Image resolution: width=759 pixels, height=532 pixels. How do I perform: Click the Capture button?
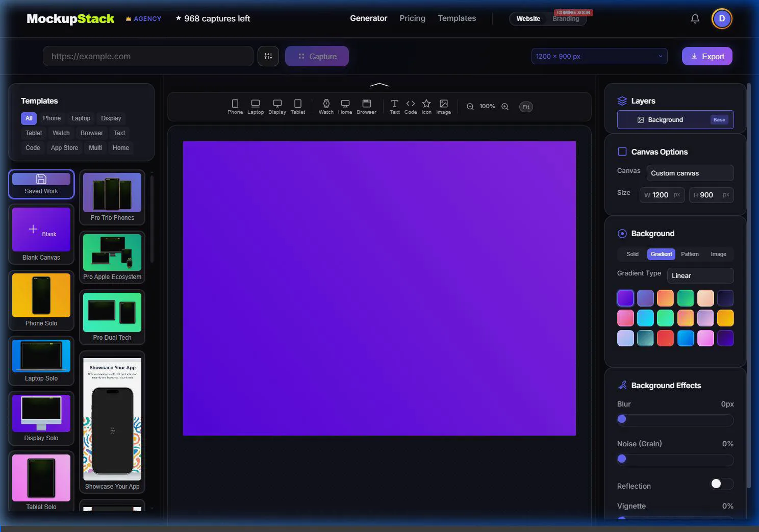pos(317,56)
